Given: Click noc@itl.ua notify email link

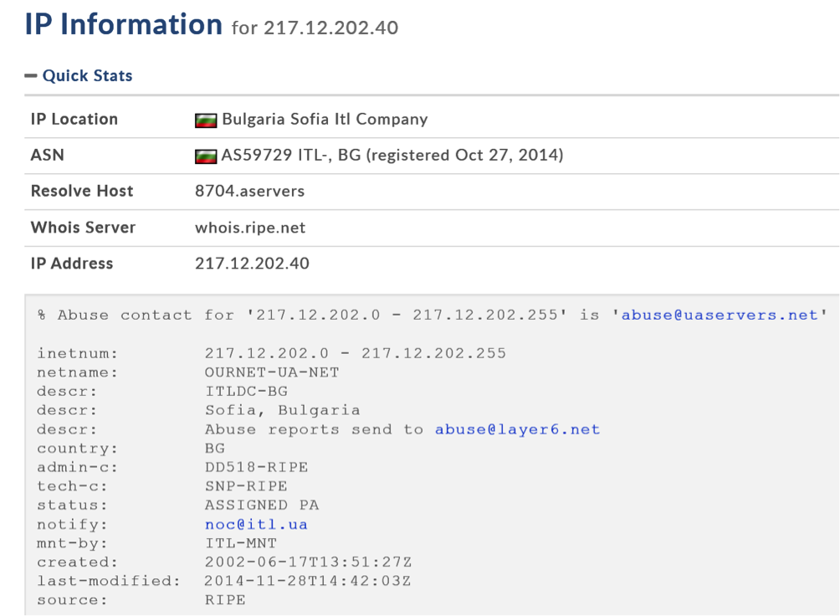Looking at the screenshot, I should pos(256,525).
